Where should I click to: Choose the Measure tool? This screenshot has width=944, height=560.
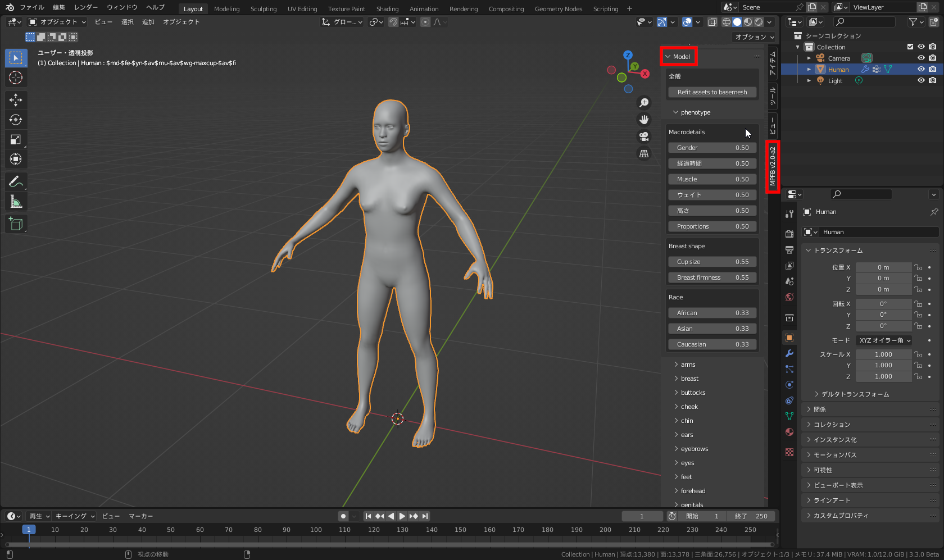point(16,202)
